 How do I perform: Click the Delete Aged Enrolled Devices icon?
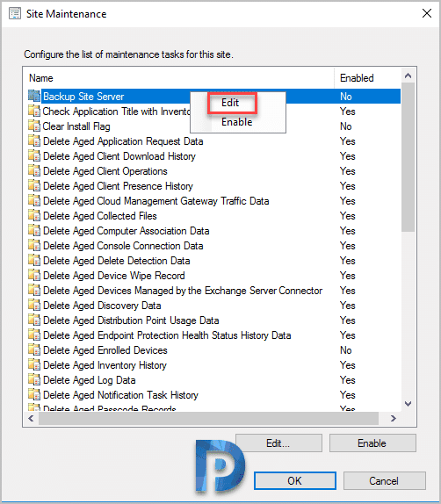[x=34, y=349]
